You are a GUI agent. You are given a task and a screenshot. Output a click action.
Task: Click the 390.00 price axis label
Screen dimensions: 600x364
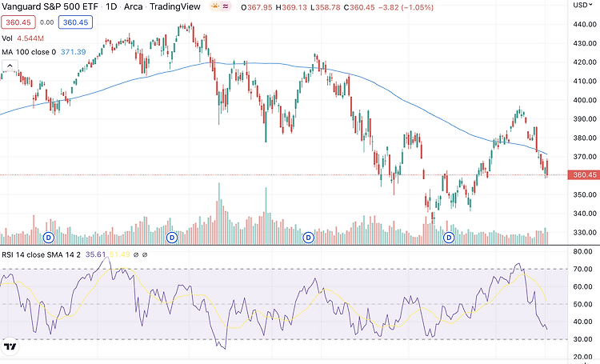(585, 119)
